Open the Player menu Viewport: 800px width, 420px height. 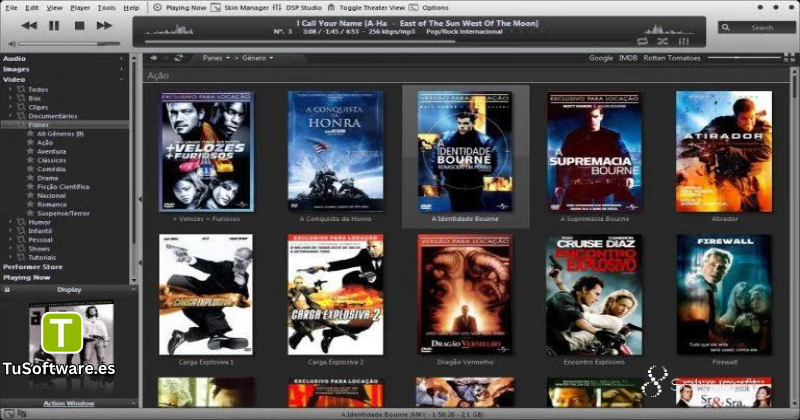tap(80, 8)
